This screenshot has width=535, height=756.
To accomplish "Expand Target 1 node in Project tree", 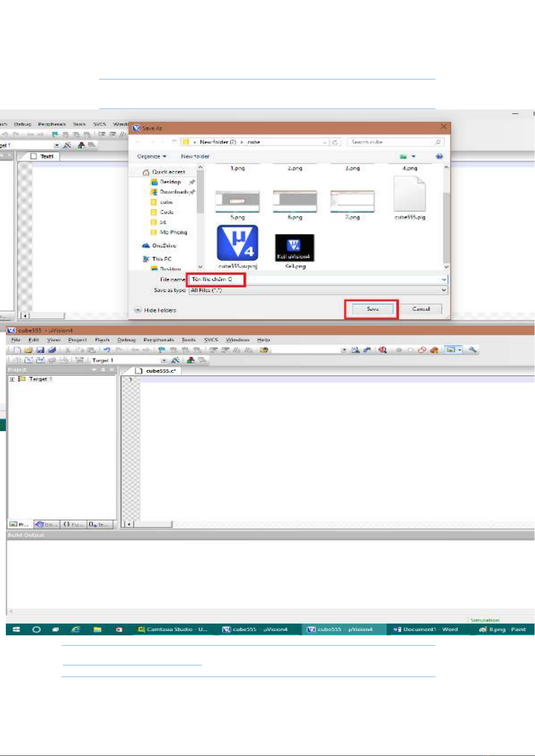I will pos(12,379).
